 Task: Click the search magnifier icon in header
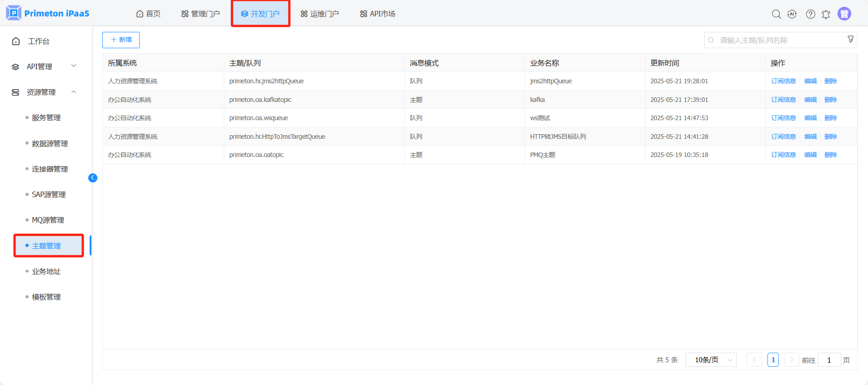click(x=776, y=14)
